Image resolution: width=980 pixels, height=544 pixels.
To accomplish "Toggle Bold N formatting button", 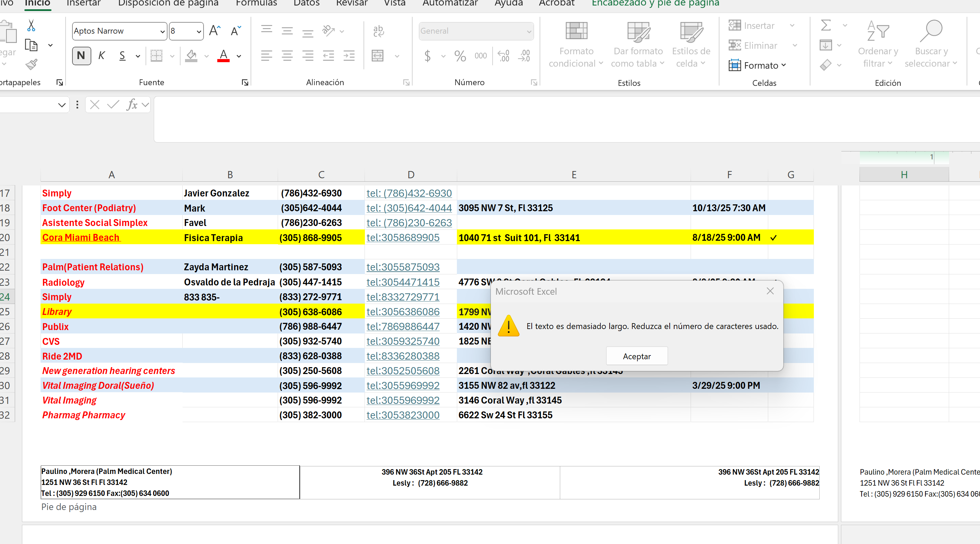I will coord(81,56).
